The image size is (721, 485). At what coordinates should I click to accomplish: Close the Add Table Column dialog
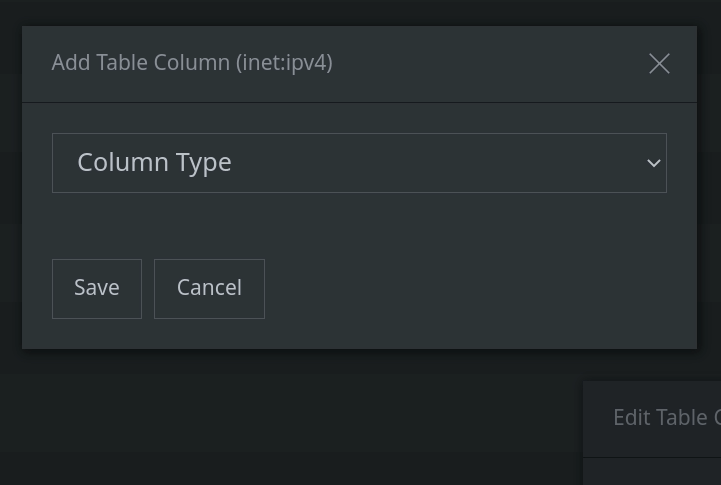[659, 63]
